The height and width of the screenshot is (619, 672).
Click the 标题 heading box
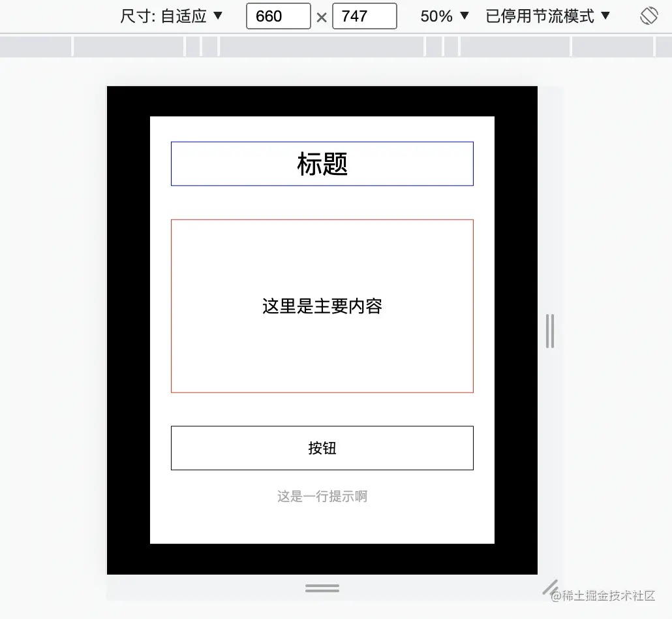pyautogui.click(x=322, y=163)
